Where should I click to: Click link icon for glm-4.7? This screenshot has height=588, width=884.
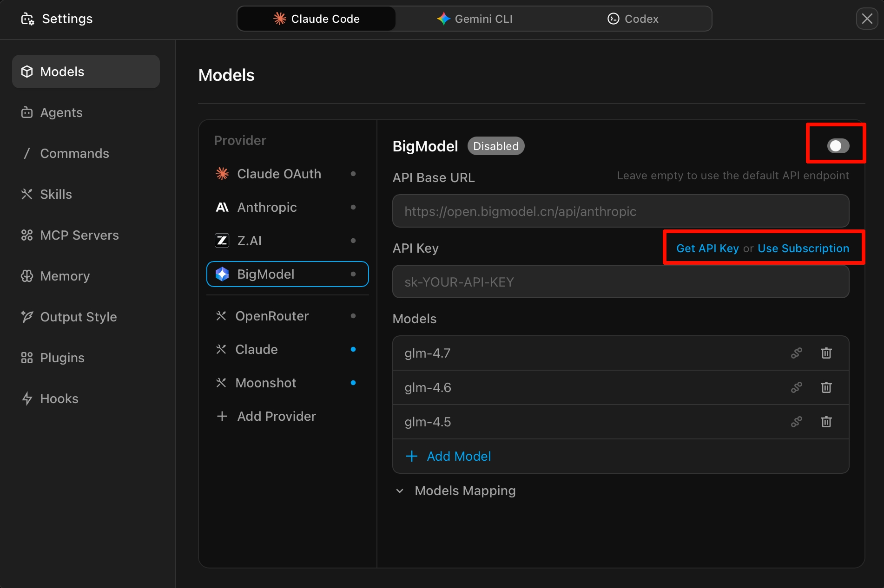pos(796,353)
